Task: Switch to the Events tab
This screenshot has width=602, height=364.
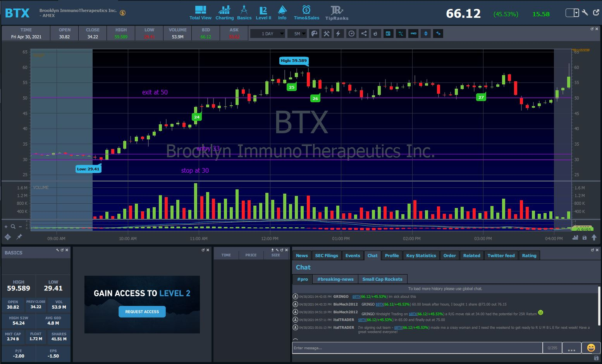Action: point(353,256)
